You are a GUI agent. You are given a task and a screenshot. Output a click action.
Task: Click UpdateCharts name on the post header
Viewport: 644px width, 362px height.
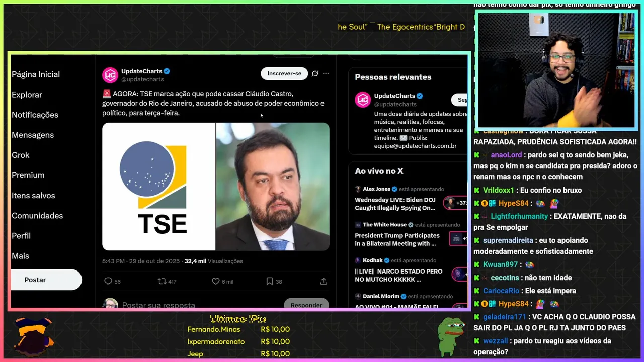[x=141, y=71]
